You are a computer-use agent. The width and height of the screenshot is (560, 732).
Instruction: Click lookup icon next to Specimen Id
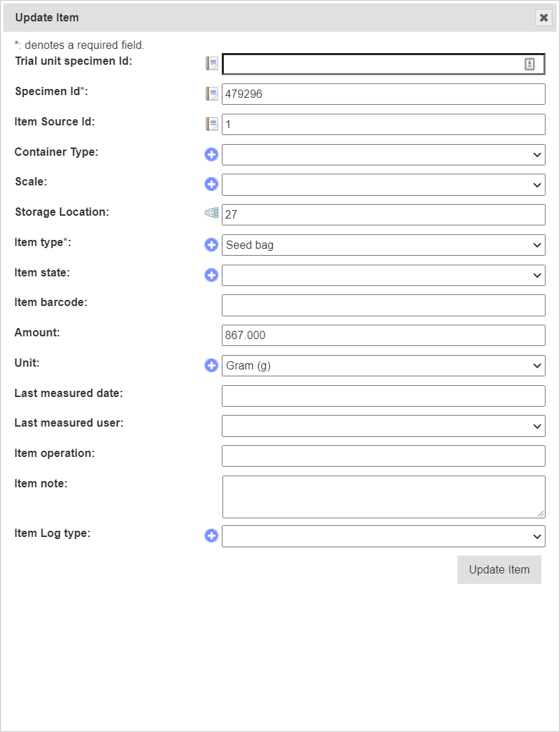211,94
